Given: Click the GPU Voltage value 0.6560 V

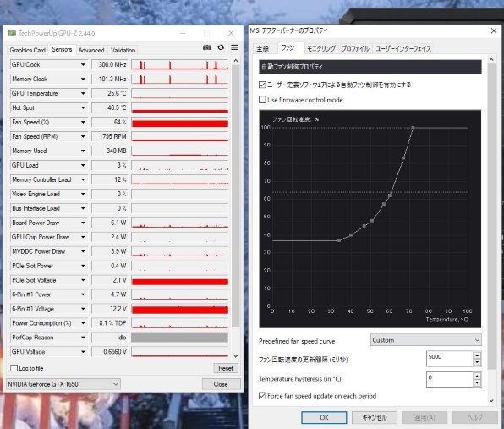Looking at the screenshot, I should coord(110,352).
